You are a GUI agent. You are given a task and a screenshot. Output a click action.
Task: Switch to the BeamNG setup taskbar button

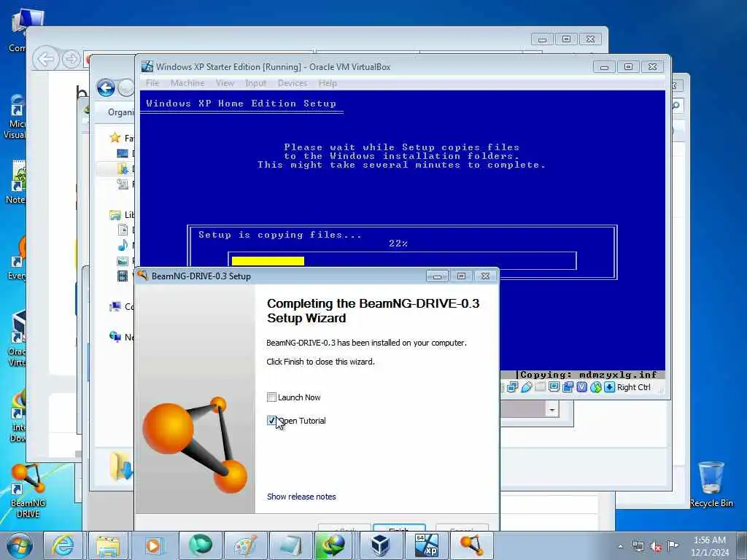(x=472, y=545)
